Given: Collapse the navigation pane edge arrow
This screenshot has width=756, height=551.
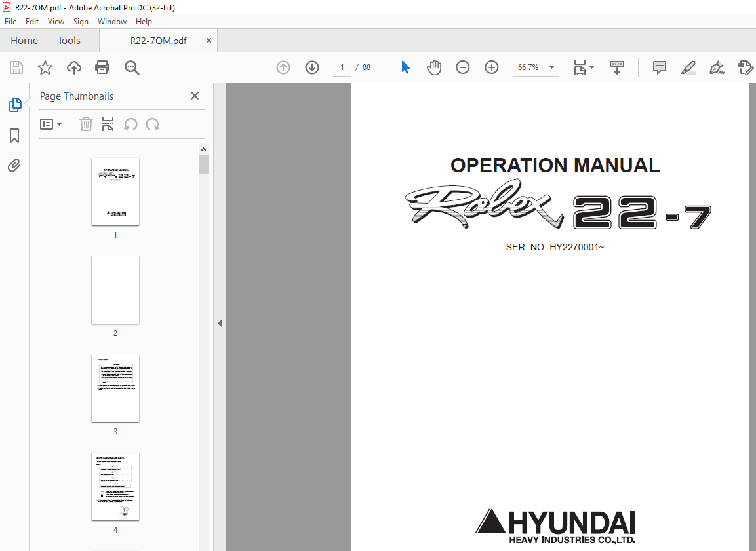Looking at the screenshot, I should click(220, 322).
